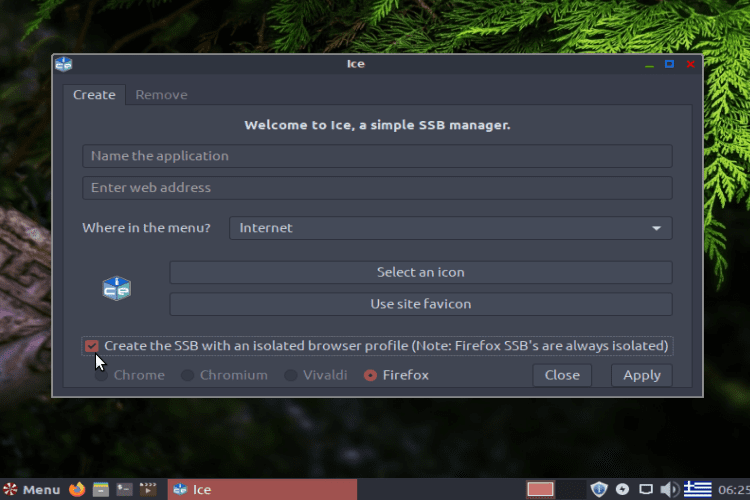Open the file manager taskbar icon
The image size is (750, 500).
[x=100, y=489]
